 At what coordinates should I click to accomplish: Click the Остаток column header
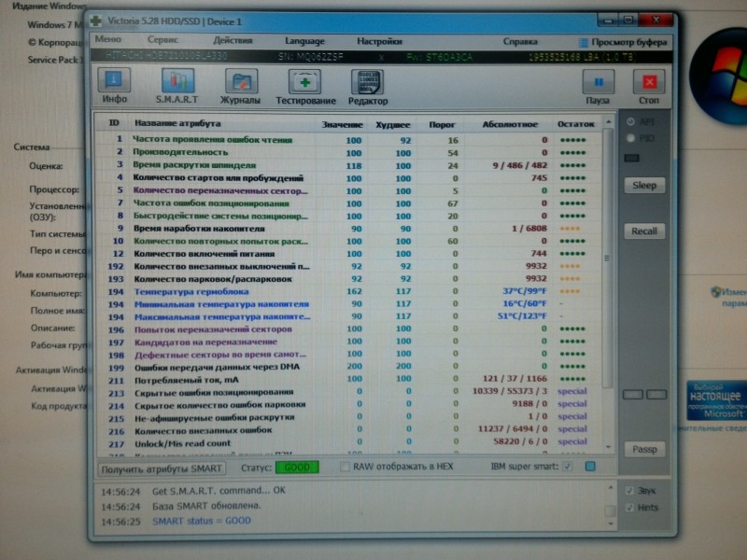[575, 124]
